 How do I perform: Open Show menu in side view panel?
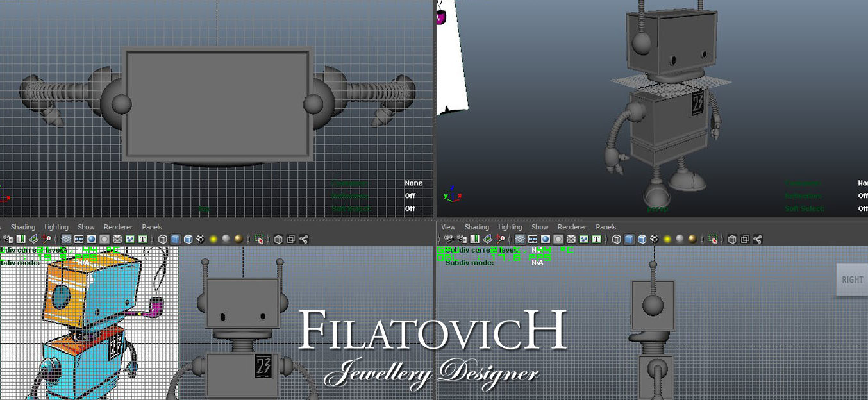[x=540, y=227]
